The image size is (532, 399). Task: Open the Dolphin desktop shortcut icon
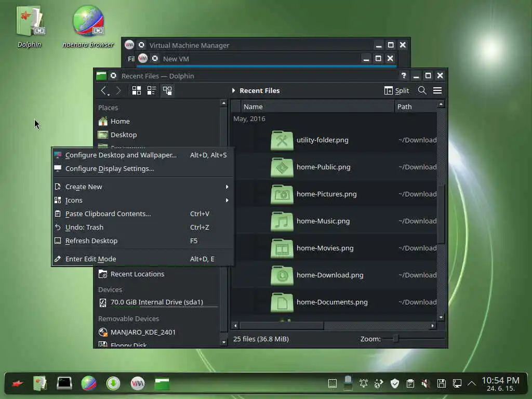click(30, 21)
